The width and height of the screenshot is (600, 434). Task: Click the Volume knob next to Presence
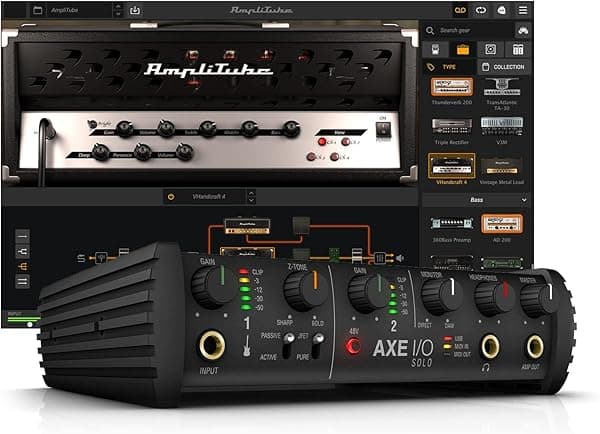[184, 152]
